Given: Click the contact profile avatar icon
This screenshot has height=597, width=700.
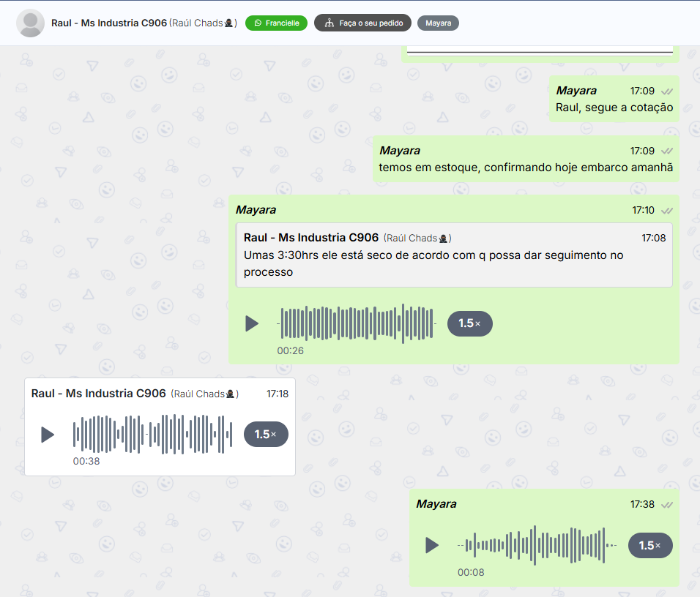Looking at the screenshot, I should [30, 23].
